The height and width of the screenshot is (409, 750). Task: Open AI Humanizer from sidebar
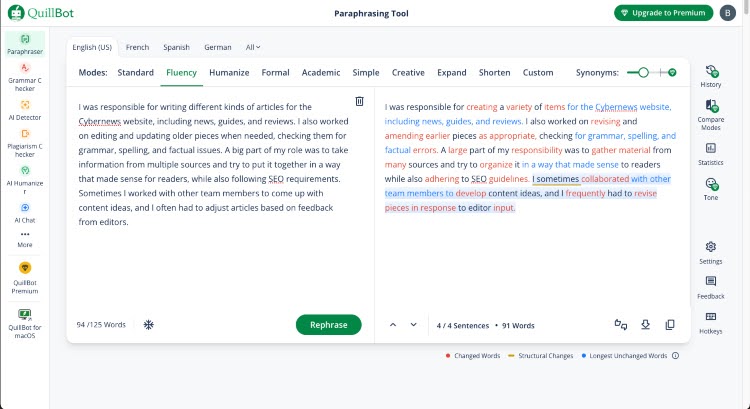tap(25, 179)
